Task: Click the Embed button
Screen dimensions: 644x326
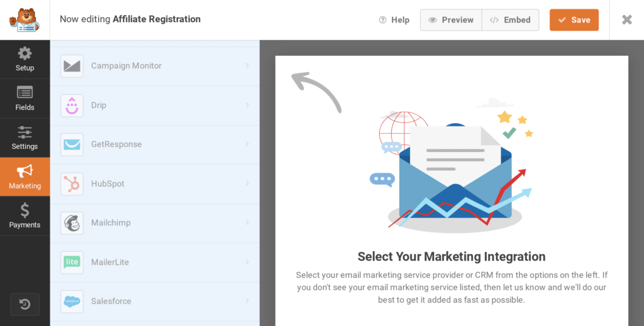Action: [511, 19]
